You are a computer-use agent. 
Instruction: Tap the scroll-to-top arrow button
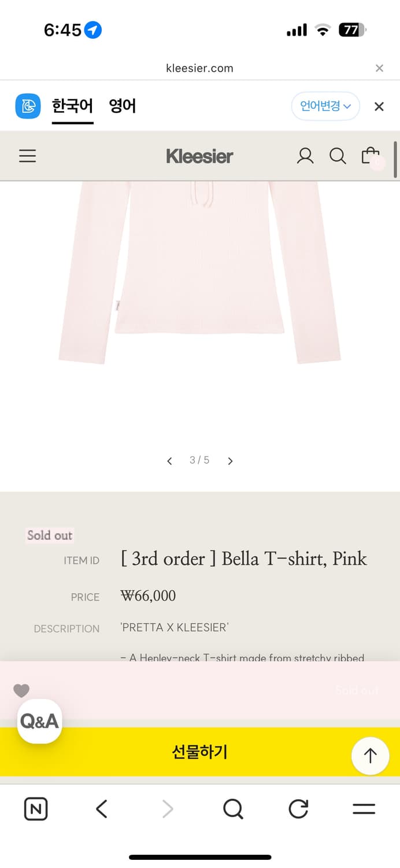[371, 756]
